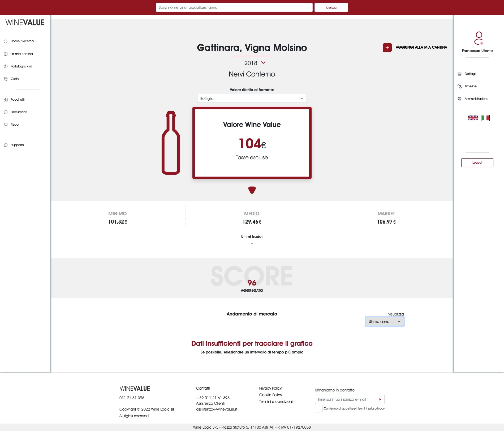This screenshot has width=504, height=431.
Task: Click the aggregate score 96
Action: coord(252,283)
